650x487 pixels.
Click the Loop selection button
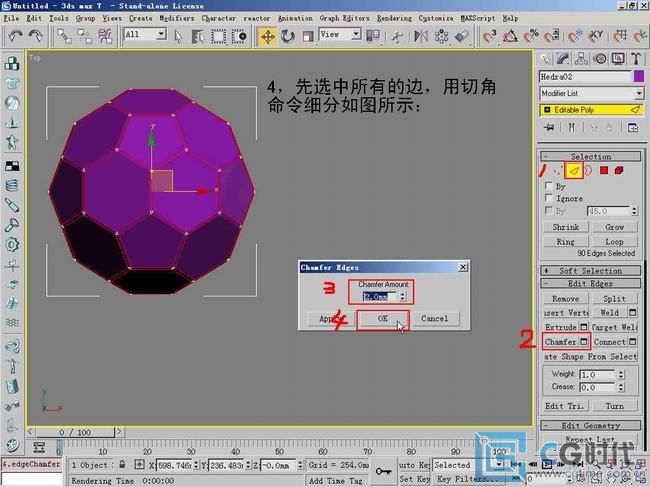click(x=614, y=241)
